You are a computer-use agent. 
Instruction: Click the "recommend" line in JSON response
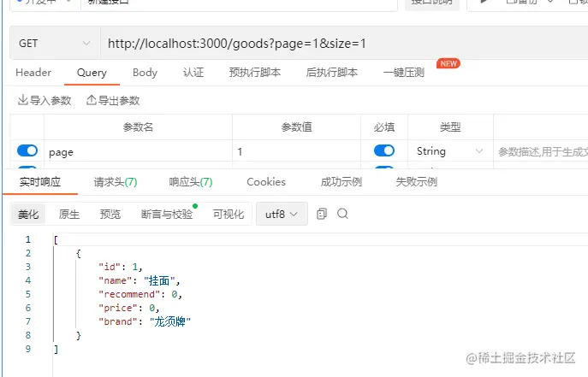click(x=140, y=294)
